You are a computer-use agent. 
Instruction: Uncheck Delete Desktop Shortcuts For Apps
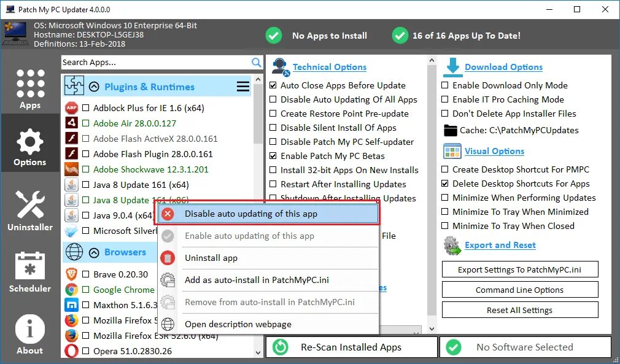click(x=445, y=184)
